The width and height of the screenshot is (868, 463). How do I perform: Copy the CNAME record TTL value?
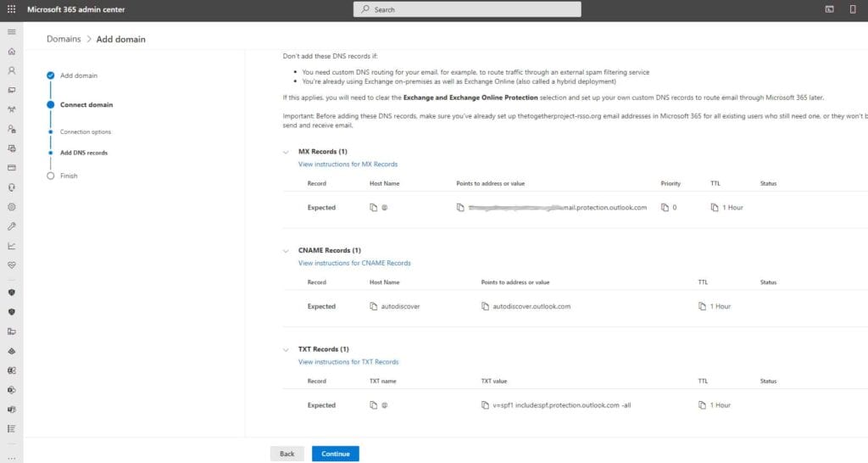point(702,306)
